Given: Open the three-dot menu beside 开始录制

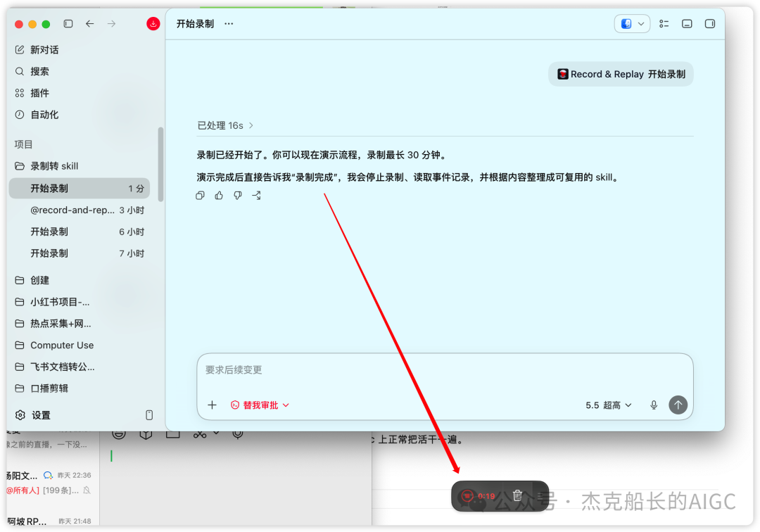Looking at the screenshot, I should click(229, 24).
